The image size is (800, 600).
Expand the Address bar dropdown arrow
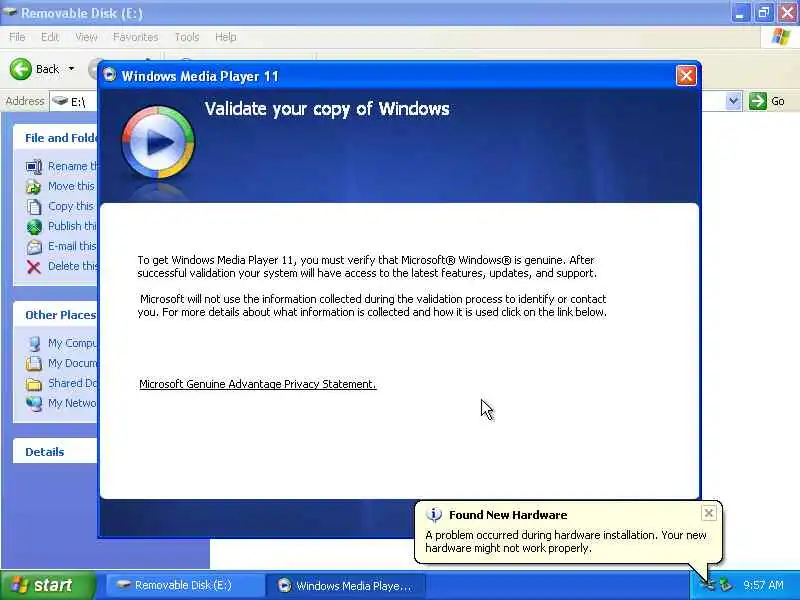[x=733, y=101]
